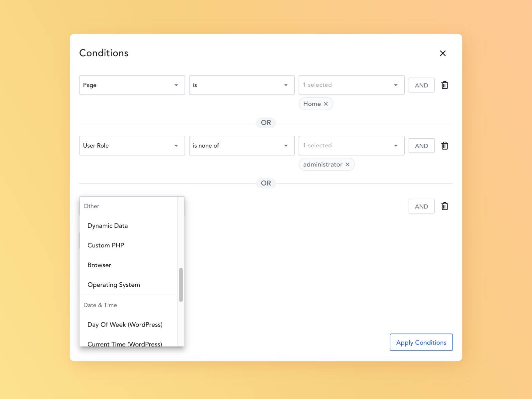This screenshot has width=532, height=399.
Task: Remove the Home tag
Action: pos(326,104)
